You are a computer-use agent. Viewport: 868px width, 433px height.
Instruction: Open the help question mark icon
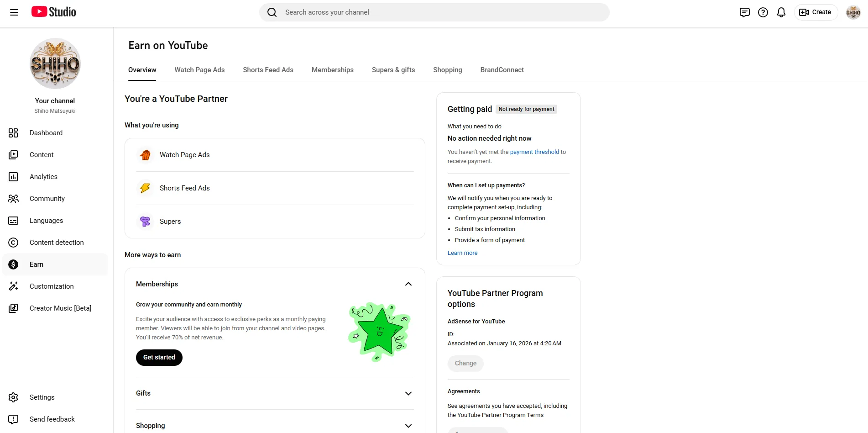pyautogui.click(x=763, y=12)
